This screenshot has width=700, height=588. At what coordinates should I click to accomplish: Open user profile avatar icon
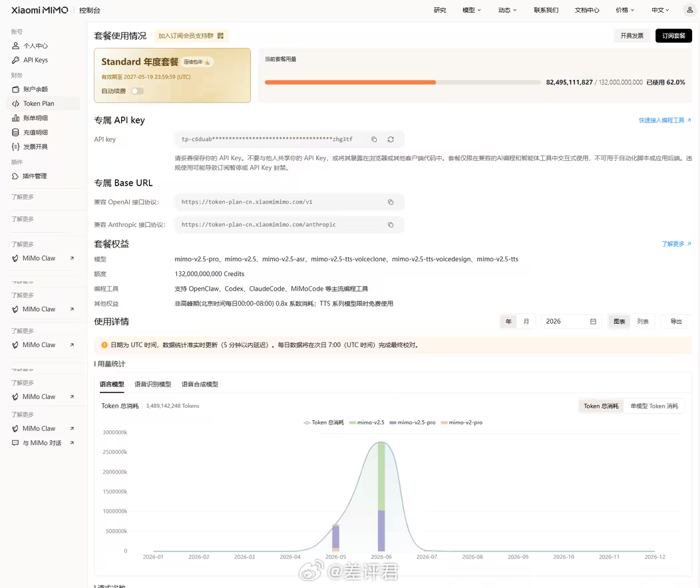click(x=690, y=10)
